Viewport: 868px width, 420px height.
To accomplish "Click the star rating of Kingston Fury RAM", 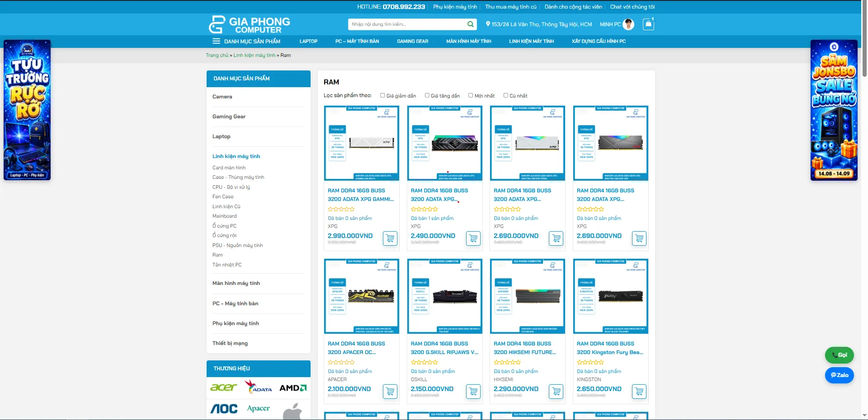I will [x=590, y=362].
